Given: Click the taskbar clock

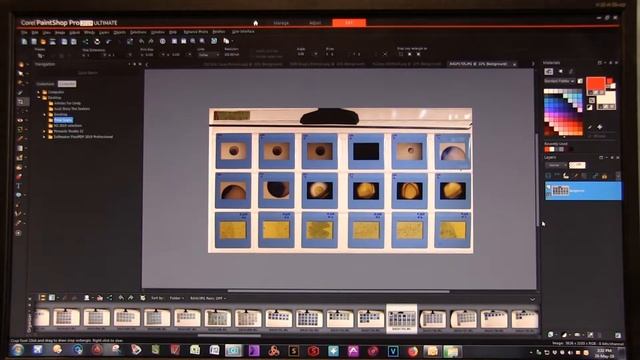Looking at the screenshot, I should pos(604,353).
